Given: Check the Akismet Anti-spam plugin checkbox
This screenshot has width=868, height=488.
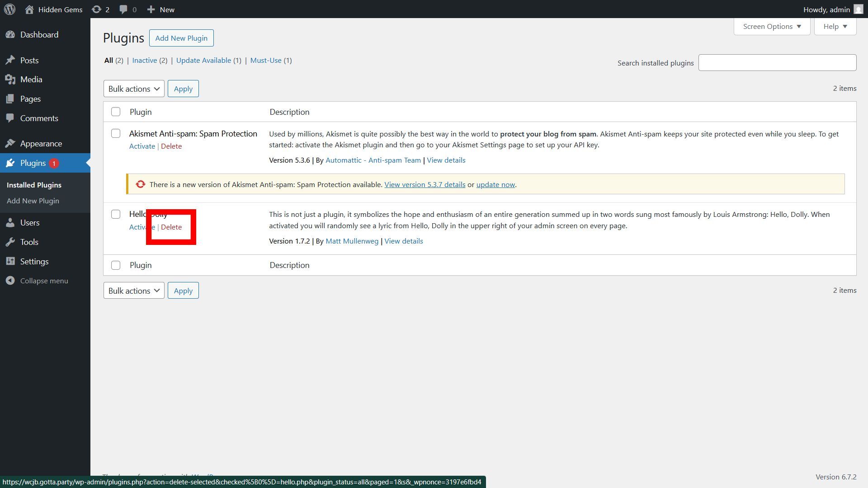Looking at the screenshot, I should [x=116, y=133].
